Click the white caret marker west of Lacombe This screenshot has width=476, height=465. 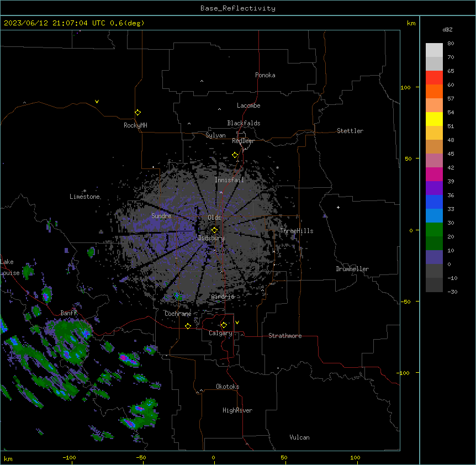click(219, 109)
